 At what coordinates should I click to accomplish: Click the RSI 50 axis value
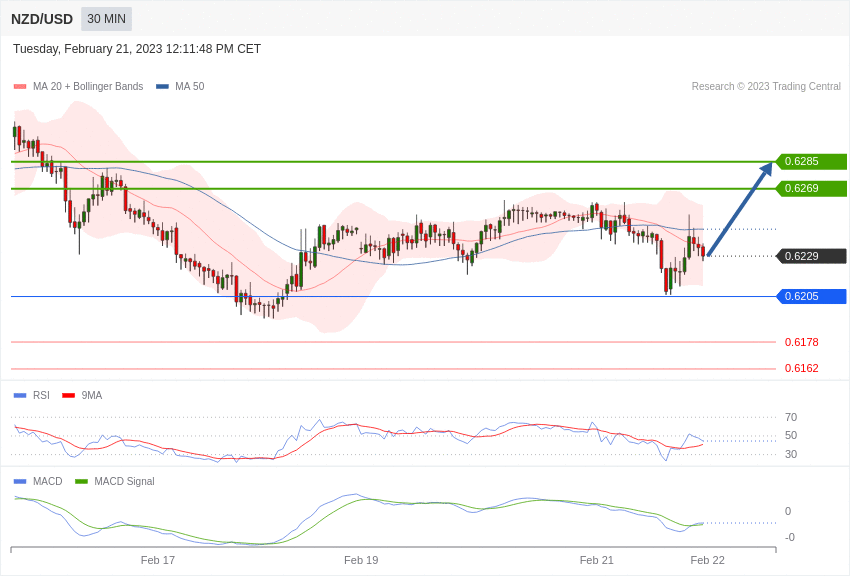[791, 436]
